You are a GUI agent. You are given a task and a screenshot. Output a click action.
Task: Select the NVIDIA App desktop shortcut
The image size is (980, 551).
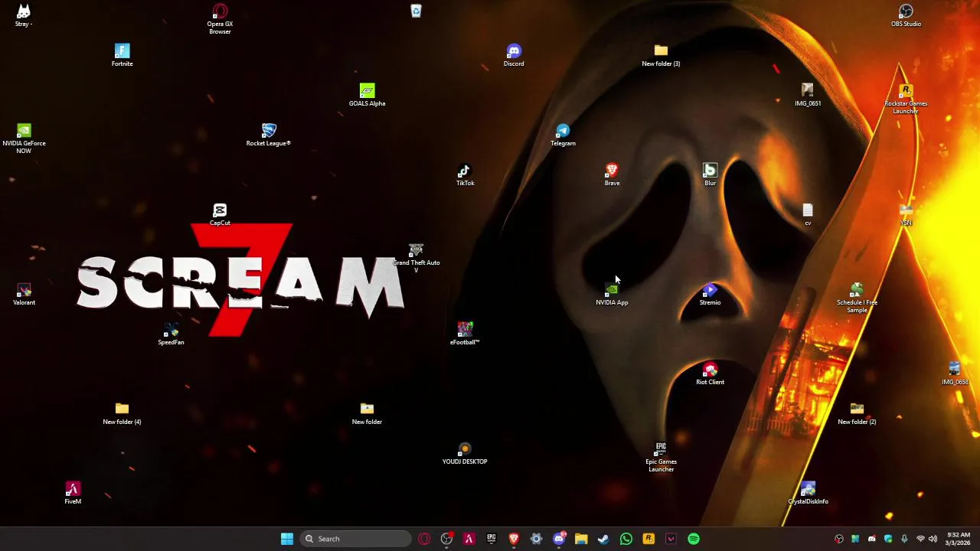(x=612, y=294)
